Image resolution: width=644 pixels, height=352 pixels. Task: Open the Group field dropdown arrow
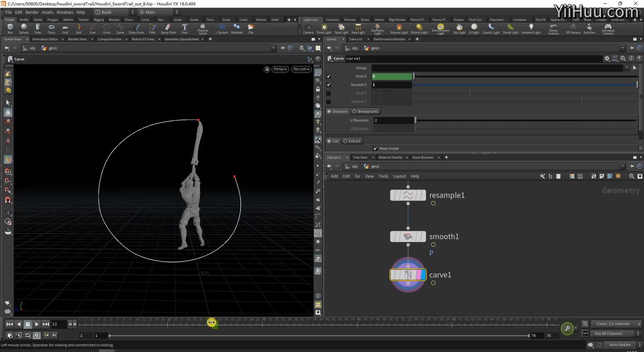627,68
